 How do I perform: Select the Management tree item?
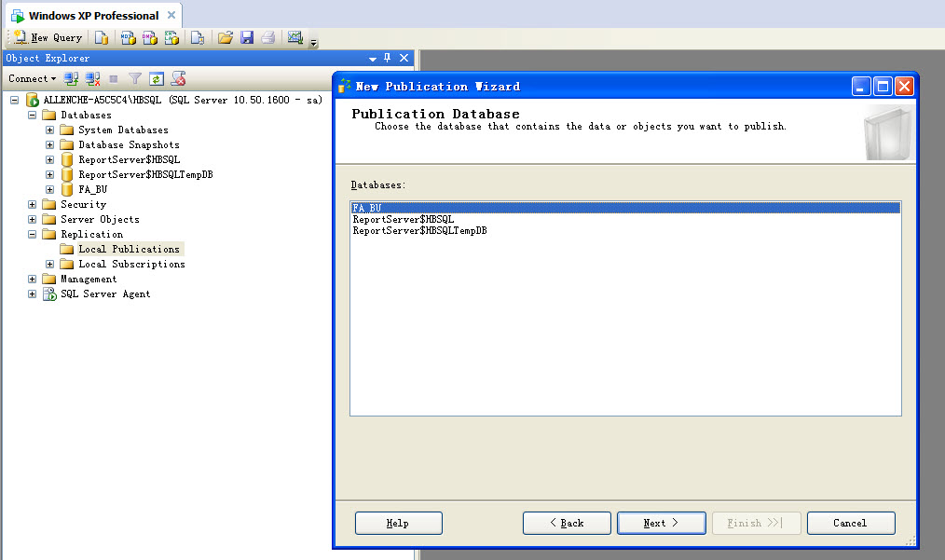coord(89,280)
